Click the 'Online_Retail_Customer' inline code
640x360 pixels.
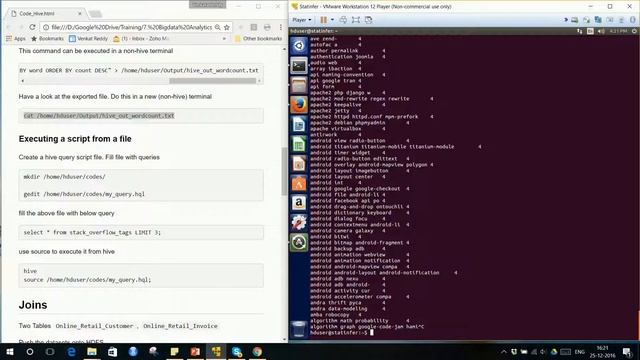pyautogui.click(x=94, y=326)
